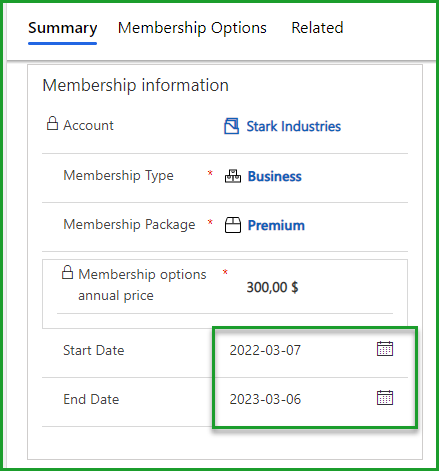Click the Membership Package label
Image resolution: width=439 pixels, height=471 pixels.
point(129,225)
